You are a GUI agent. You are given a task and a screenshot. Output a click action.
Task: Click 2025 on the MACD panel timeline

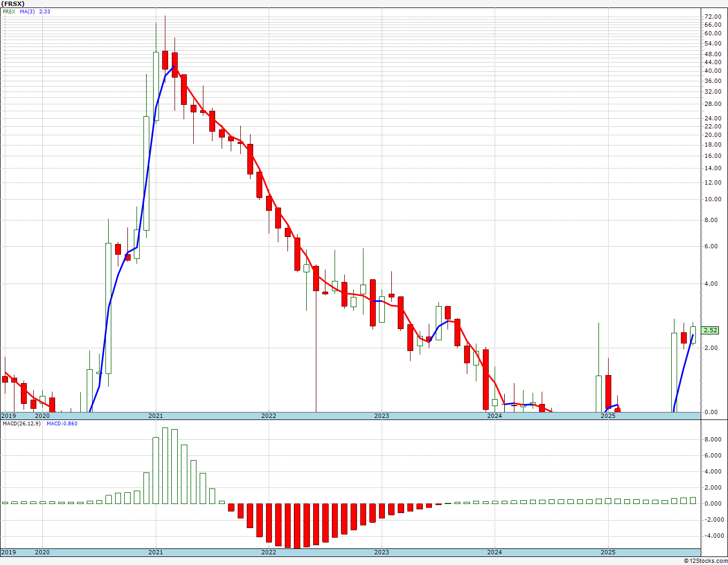608,552
